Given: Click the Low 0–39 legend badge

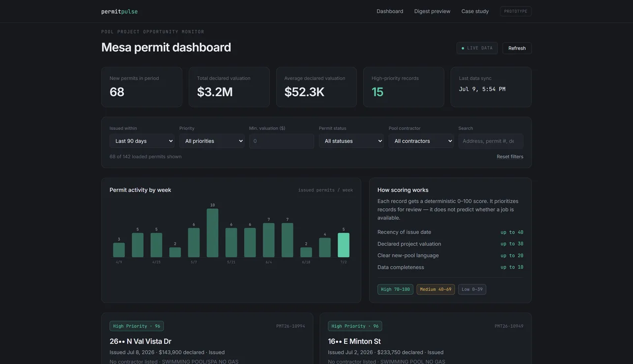Looking at the screenshot, I should click(472, 289).
